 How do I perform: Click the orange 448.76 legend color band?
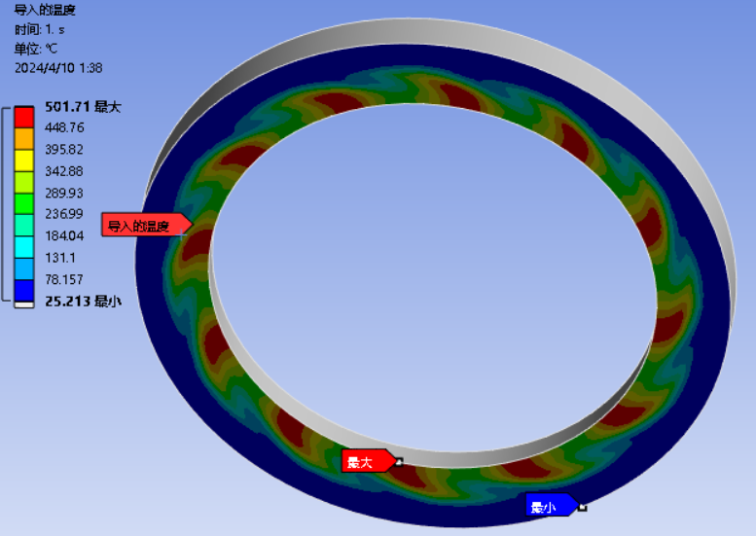coord(24,138)
